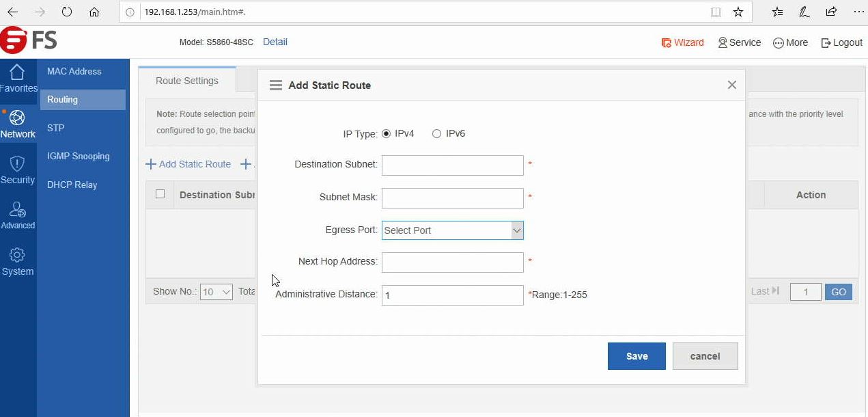Open the More menu in header

790,42
